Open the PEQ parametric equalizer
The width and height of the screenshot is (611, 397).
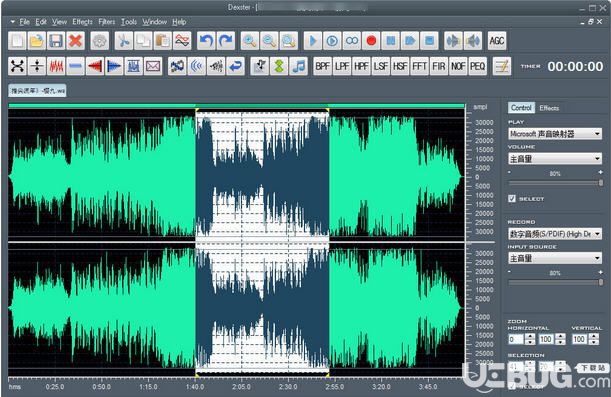click(x=478, y=66)
